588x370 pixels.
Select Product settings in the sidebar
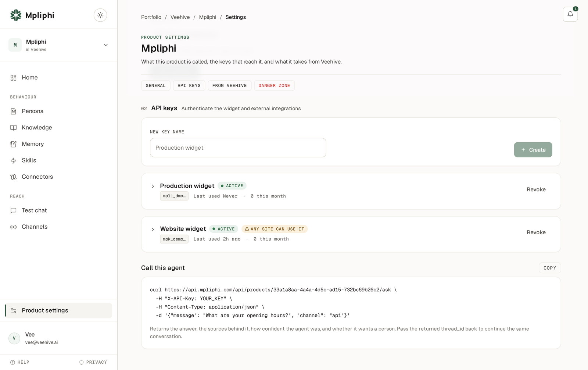point(58,310)
